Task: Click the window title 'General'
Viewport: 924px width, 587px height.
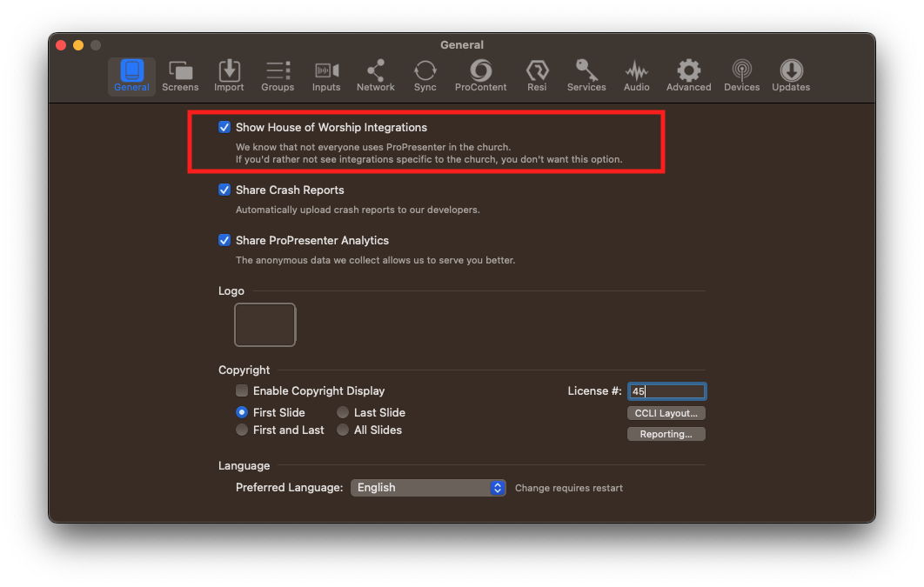Action: [462, 44]
